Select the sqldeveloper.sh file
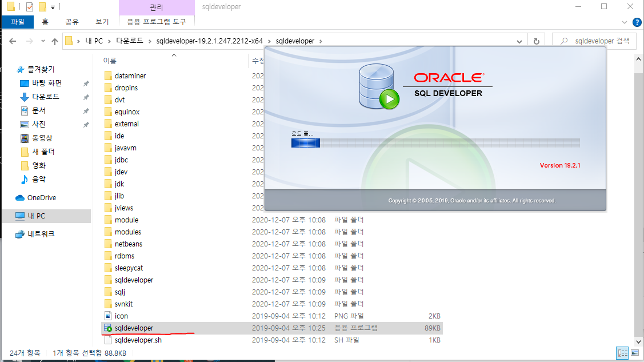Screen dimensions: 644x362 pyautogui.click(x=138, y=340)
